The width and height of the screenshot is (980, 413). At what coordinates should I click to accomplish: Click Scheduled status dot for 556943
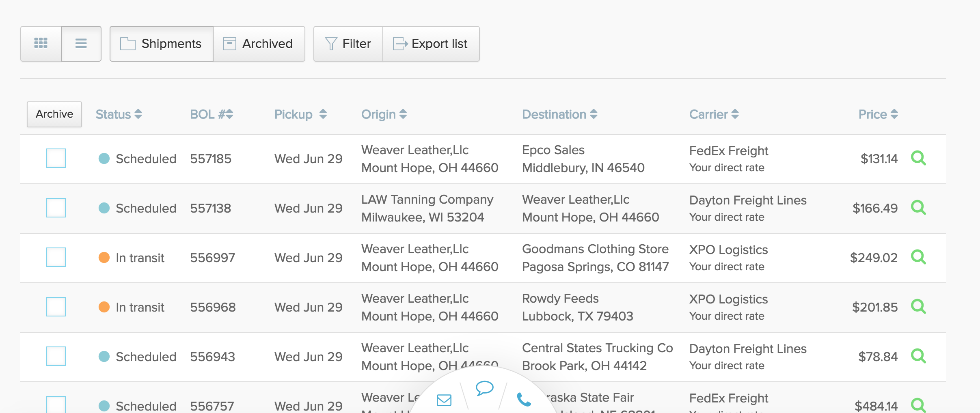[x=104, y=357]
